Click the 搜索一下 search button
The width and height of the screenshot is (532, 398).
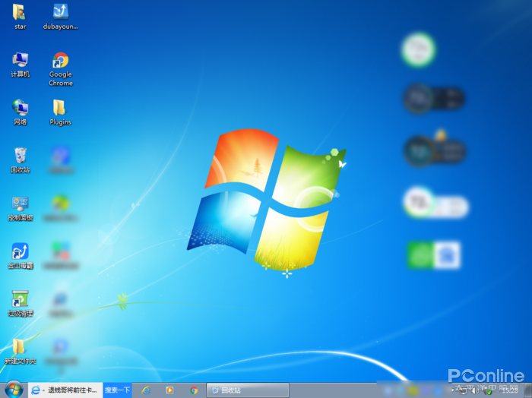[117, 390]
